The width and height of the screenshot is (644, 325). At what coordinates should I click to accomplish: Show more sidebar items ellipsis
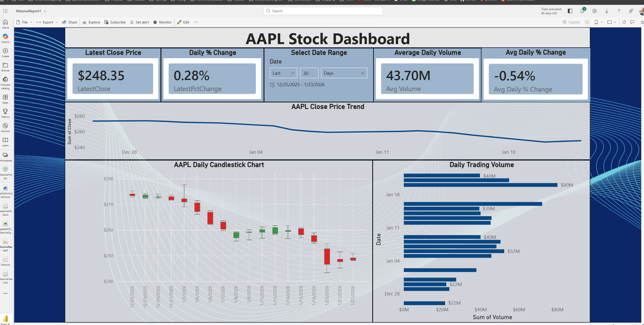pyautogui.click(x=5, y=293)
